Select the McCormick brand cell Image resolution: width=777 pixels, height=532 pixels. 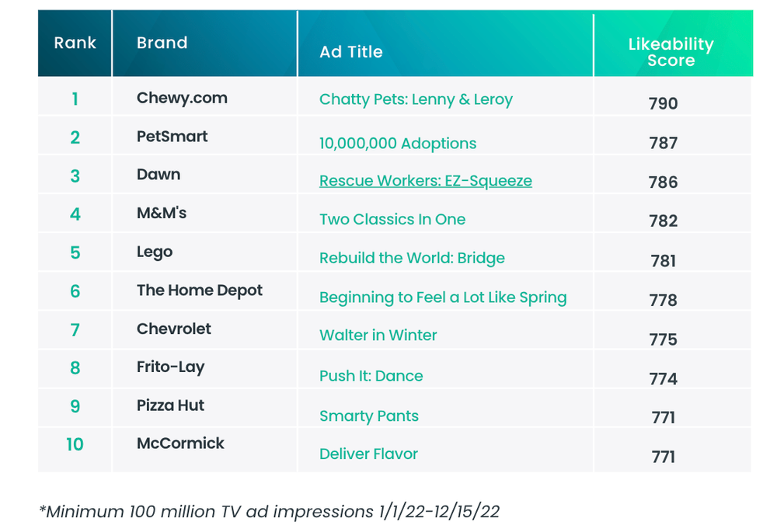click(180, 443)
